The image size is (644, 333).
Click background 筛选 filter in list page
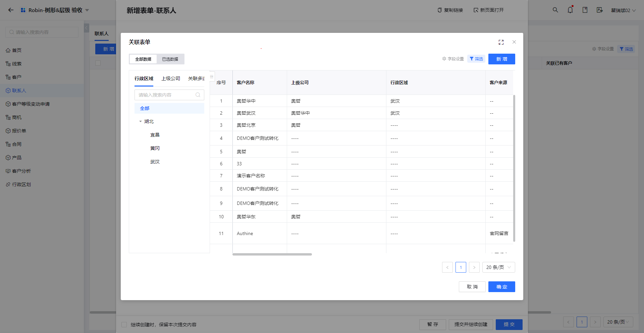click(626, 49)
